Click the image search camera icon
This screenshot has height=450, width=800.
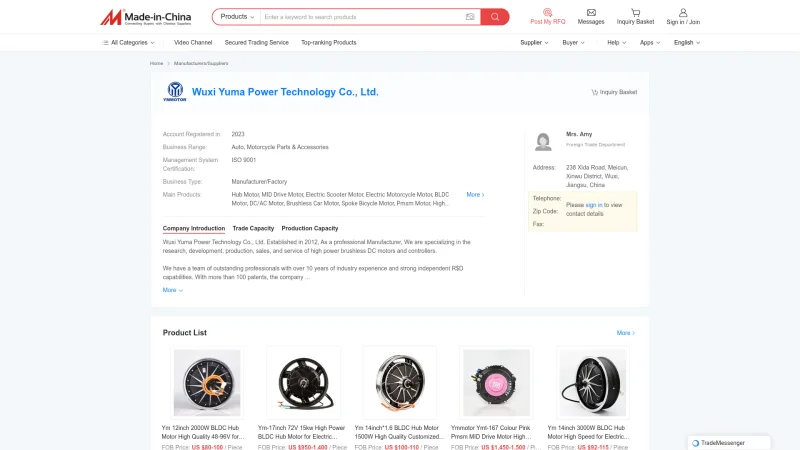coord(470,17)
